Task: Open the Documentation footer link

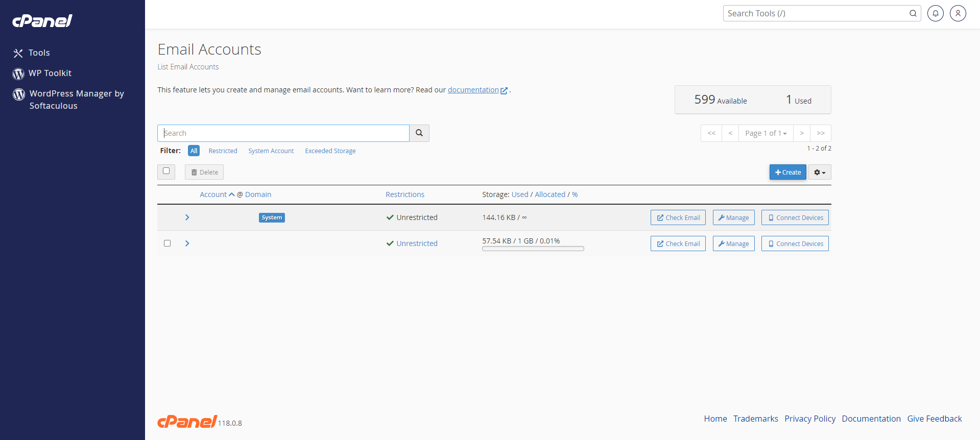Action: tap(871, 419)
